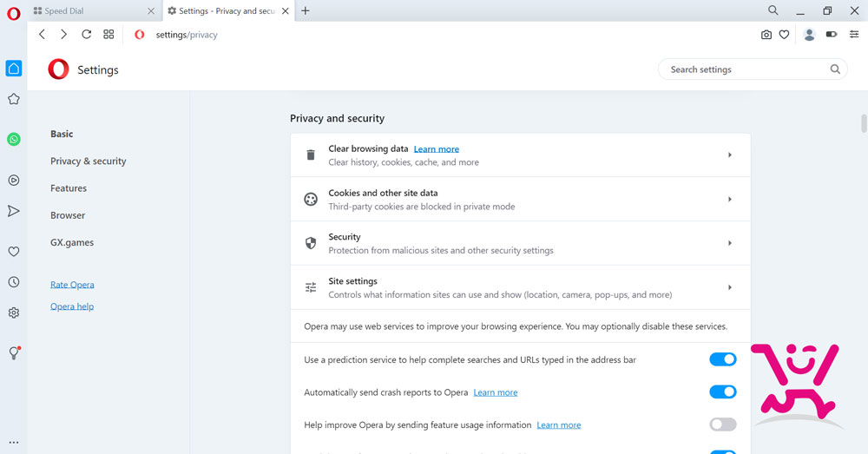
Task: Go to GX.games section
Action: [x=72, y=242]
